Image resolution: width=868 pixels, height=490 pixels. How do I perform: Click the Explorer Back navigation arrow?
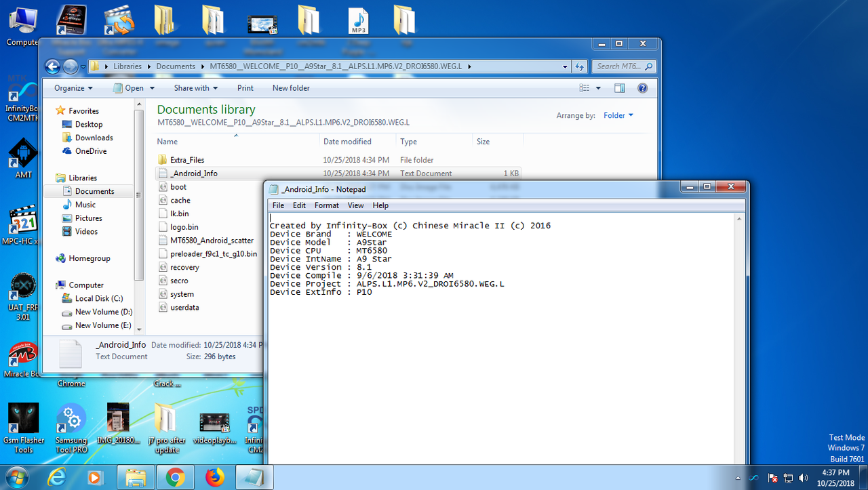coord(53,66)
